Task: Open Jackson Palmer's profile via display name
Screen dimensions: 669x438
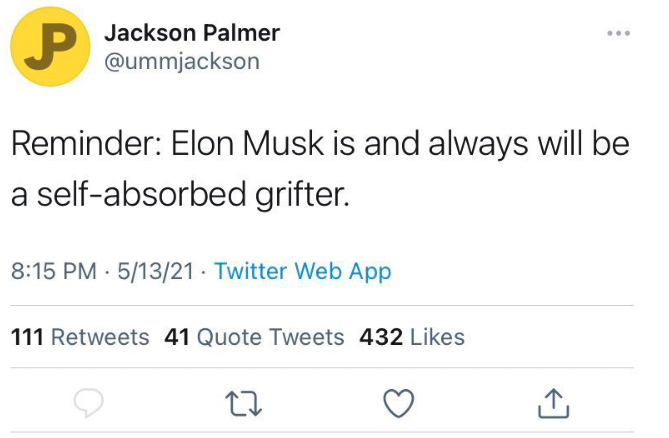Action: (192, 33)
